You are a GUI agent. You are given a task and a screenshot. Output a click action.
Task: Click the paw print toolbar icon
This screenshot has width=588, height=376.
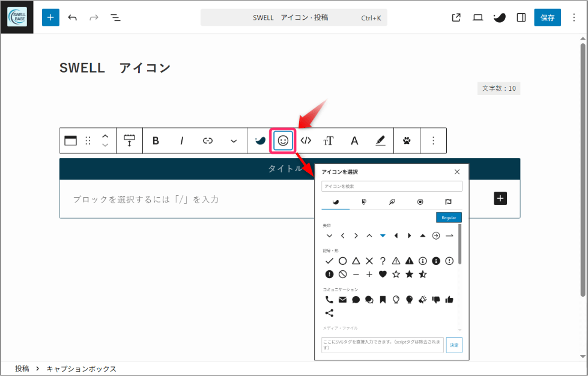click(407, 141)
